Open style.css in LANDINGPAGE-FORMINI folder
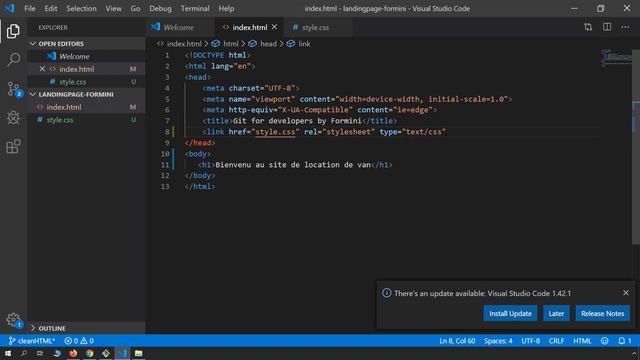The height and width of the screenshot is (360, 640). (x=87, y=120)
